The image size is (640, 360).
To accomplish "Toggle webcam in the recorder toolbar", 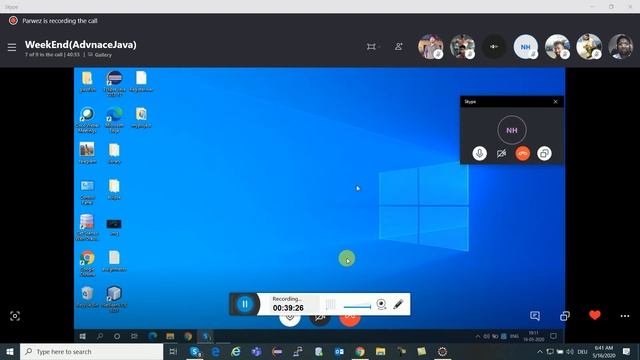I will (x=381, y=304).
